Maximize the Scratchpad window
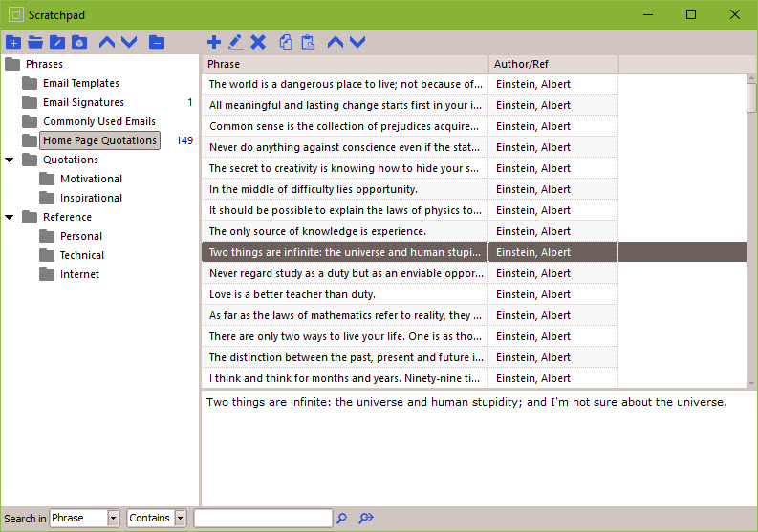 (x=691, y=14)
